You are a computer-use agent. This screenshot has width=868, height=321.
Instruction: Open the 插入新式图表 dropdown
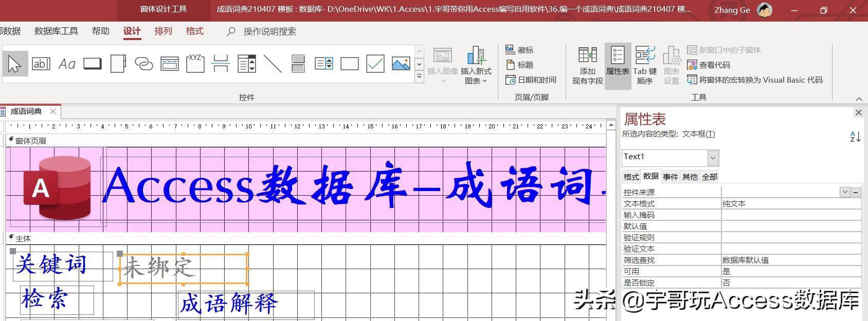pos(476,66)
